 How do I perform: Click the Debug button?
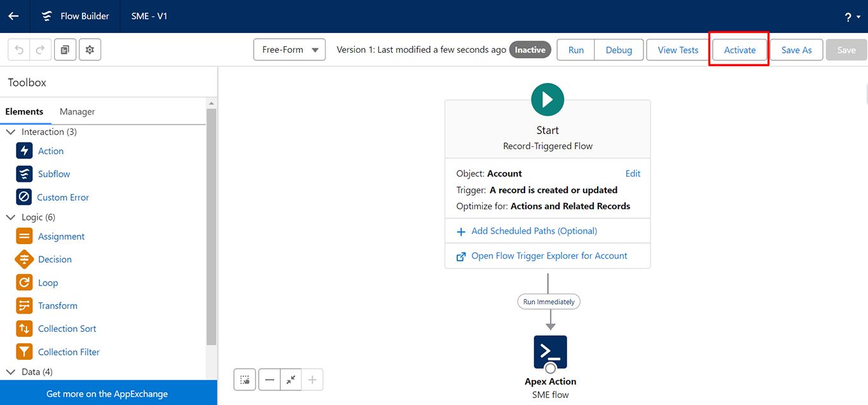click(x=619, y=50)
